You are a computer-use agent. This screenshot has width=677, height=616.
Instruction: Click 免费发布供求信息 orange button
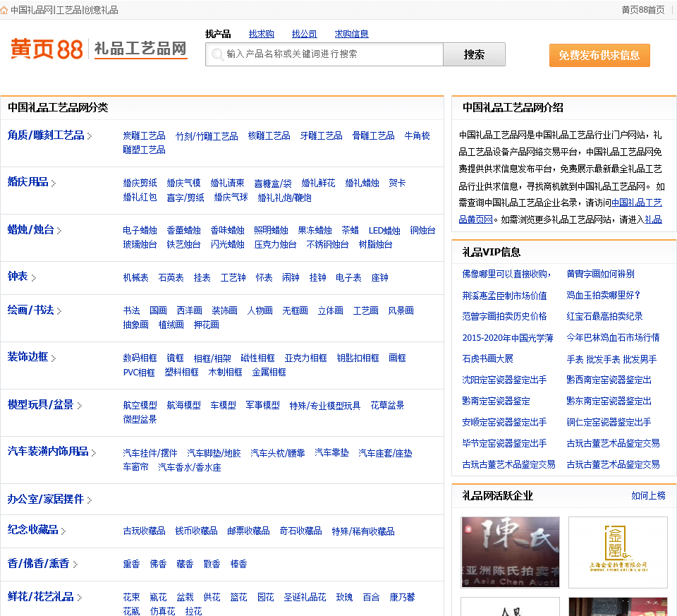coord(599,55)
